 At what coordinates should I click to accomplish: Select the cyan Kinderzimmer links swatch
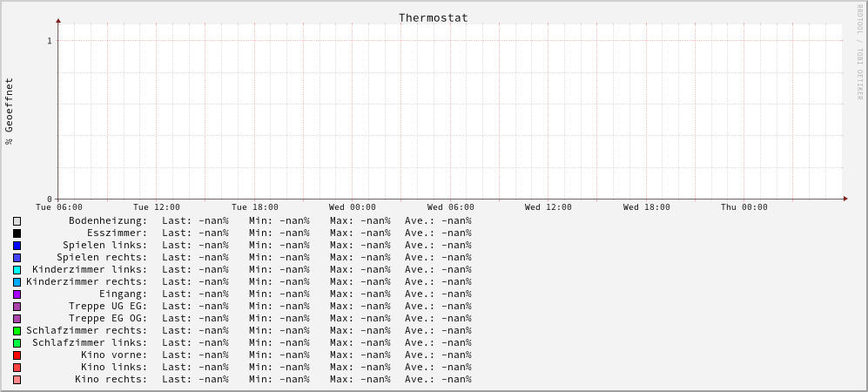[x=17, y=270]
